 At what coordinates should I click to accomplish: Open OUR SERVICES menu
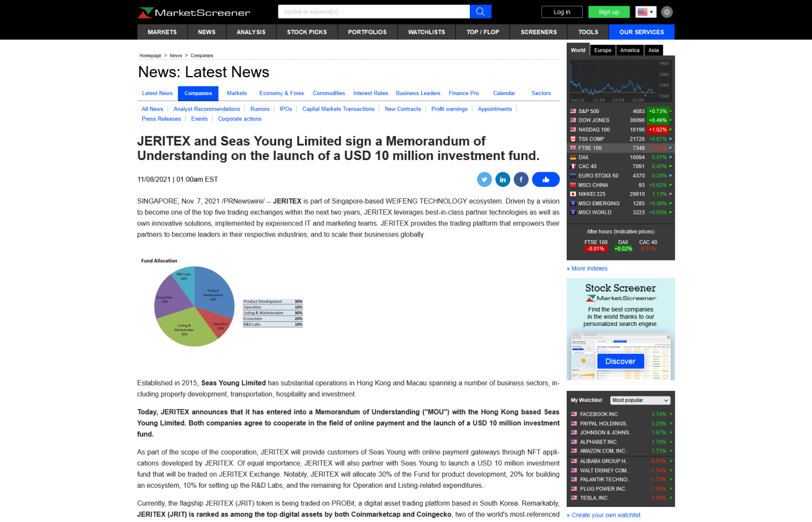click(641, 32)
